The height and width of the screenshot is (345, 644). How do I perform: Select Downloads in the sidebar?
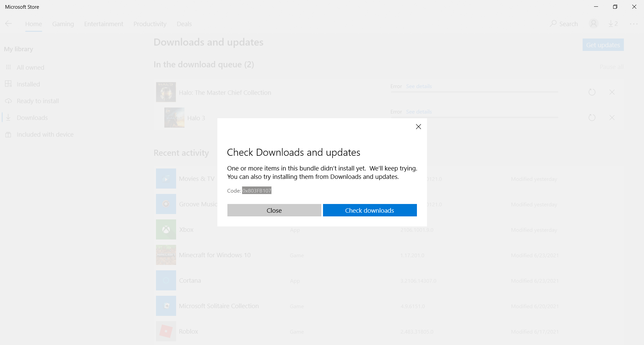pos(32,118)
